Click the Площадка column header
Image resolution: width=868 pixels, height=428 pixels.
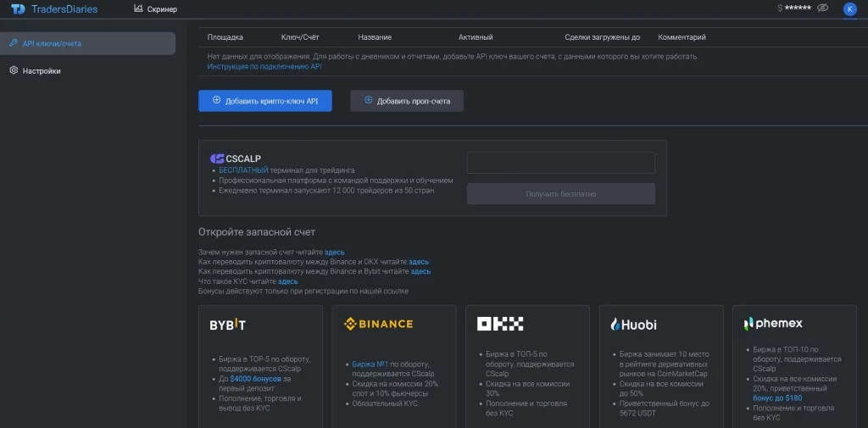click(x=225, y=37)
